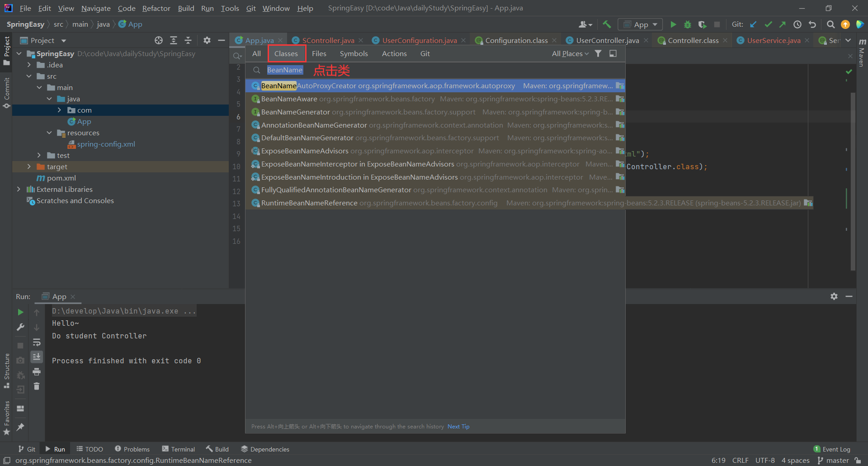Click the wrench icon in Run panel
The width and height of the screenshot is (868, 466).
pyautogui.click(x=20, y=327)
